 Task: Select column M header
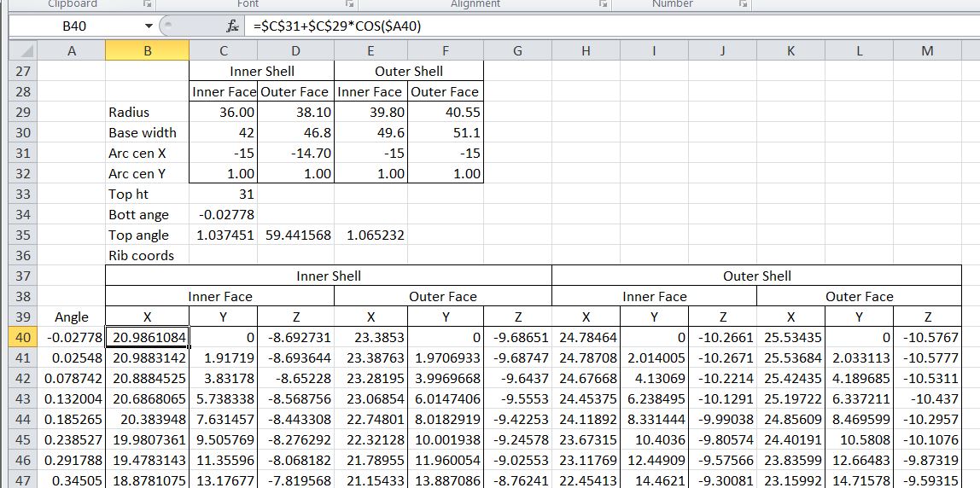pos(927,51)
